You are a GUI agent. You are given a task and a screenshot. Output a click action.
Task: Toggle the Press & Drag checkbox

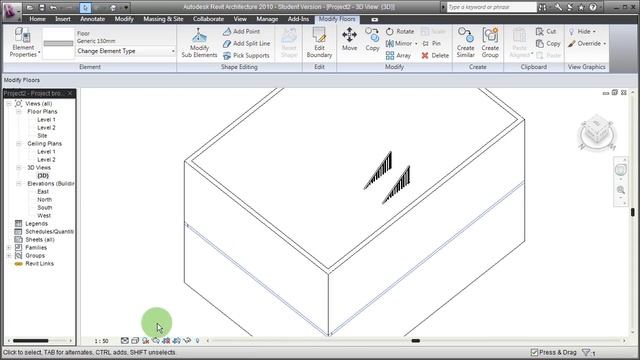coord(534,352)
